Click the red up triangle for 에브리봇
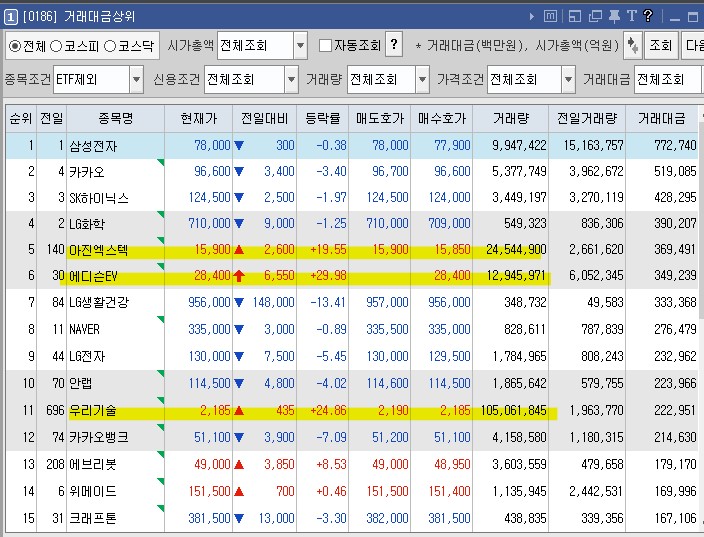 click(239, 464)
